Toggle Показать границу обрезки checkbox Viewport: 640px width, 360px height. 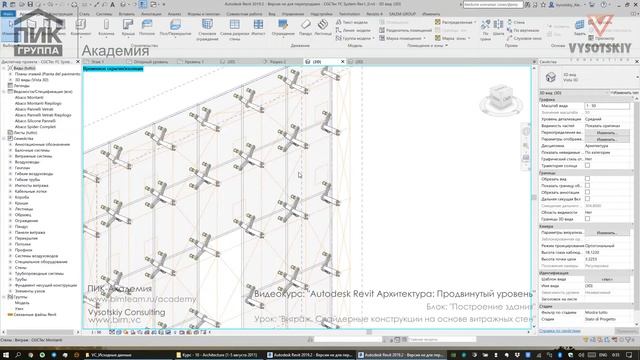tap(587, 185)
